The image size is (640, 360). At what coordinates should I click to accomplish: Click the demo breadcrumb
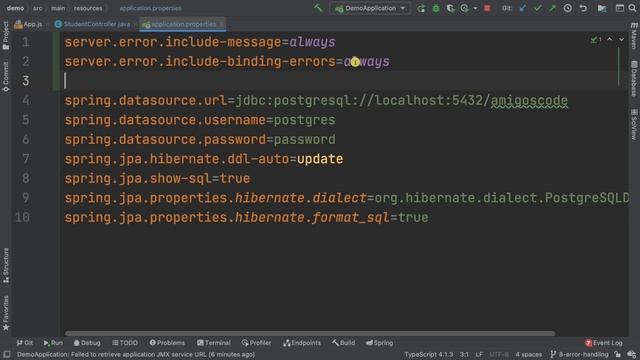[x=16, y=8]
